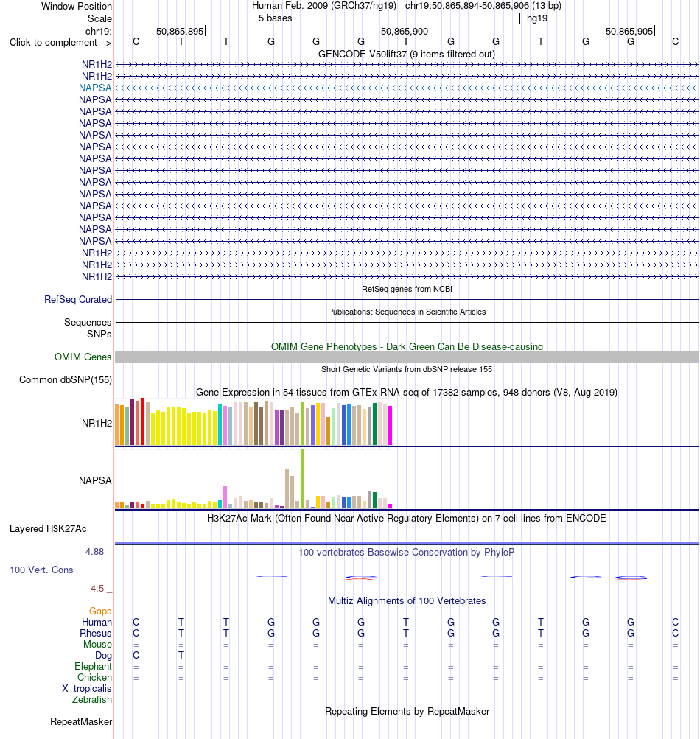Image resolution: width=700 pixels, height=739 pixels.
Task: Click the gray OMIM Genes item bar
Action: [x=407, y=357]
